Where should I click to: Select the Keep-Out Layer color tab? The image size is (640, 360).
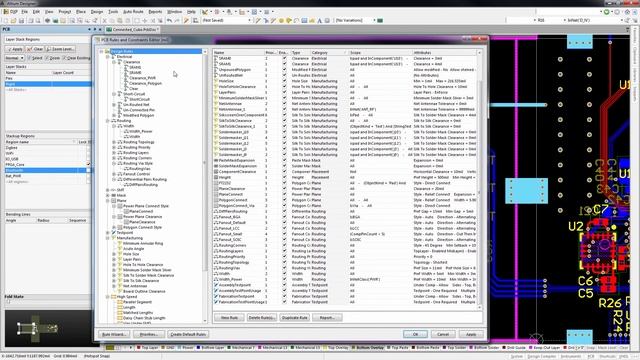(x=544, y=348)
